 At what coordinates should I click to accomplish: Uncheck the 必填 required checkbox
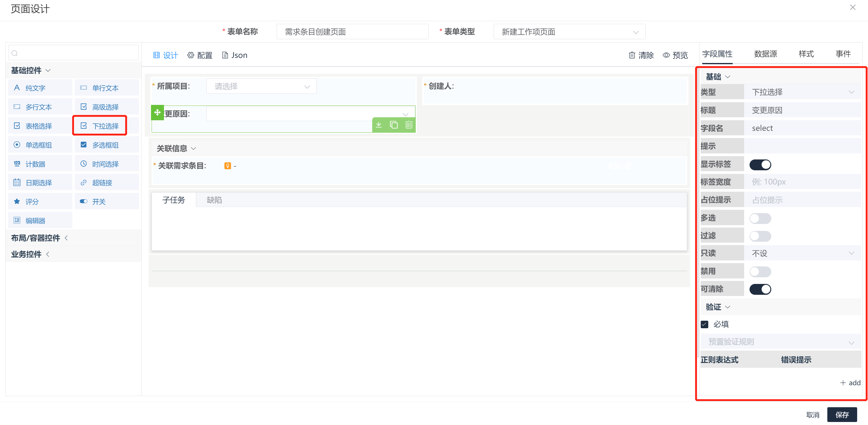coord(704,324)
